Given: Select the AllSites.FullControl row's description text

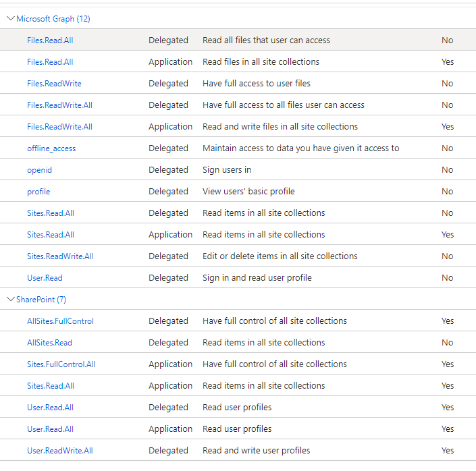Looking at the screenshot, I should point(274,321).
